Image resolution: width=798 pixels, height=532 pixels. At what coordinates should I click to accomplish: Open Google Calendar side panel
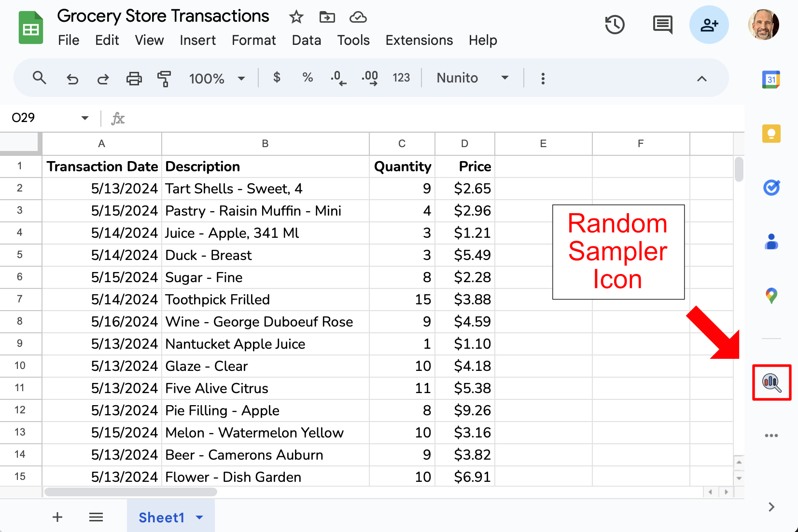click(771, 80)
